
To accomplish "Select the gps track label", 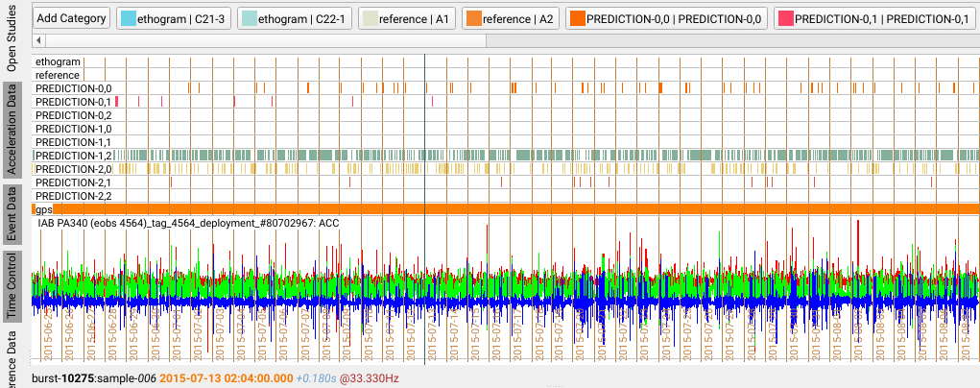I will 44,209.
